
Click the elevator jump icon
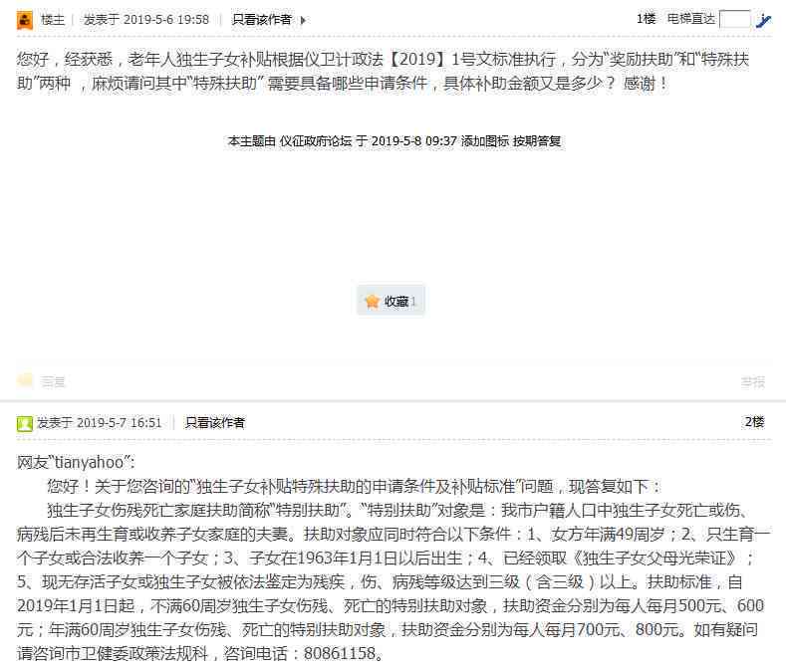tap(763, 21)
